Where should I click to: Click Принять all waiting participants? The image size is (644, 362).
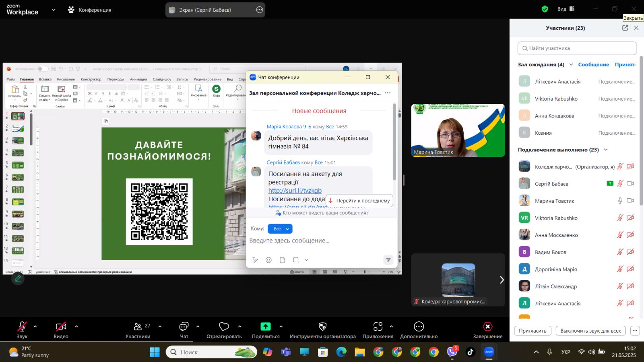625,64
